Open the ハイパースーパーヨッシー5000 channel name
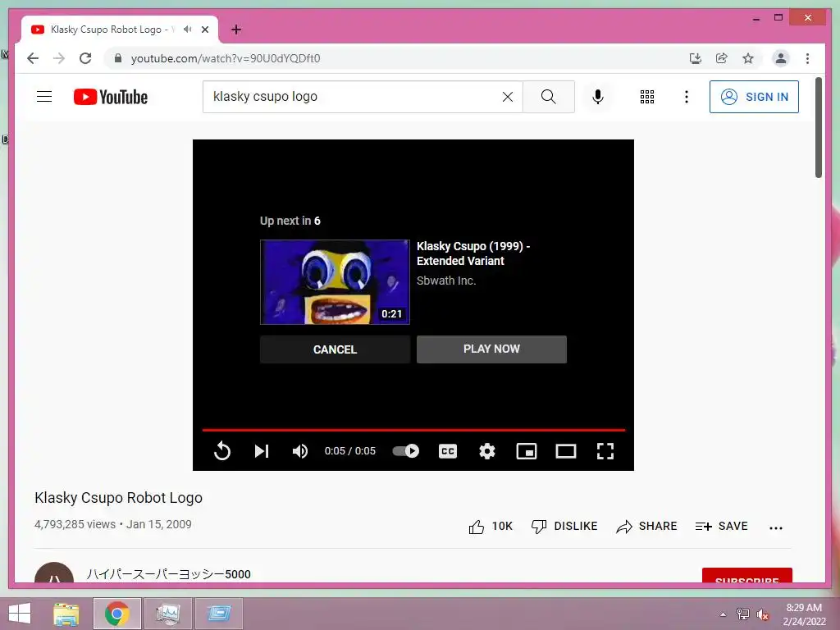The width and height of the screenshot is (840, 630). [x=168, y=574]
